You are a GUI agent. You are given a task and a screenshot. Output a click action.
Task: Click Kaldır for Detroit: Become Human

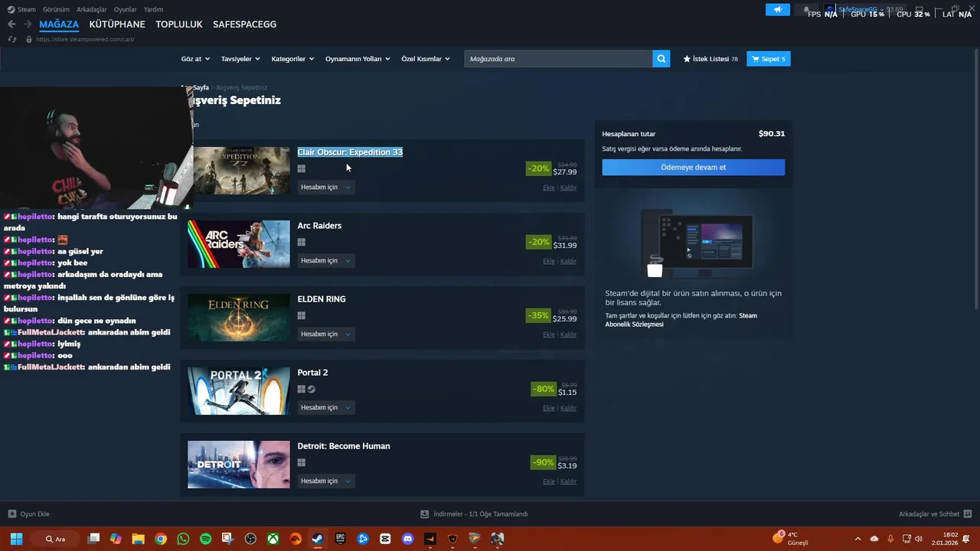[568, 481]
